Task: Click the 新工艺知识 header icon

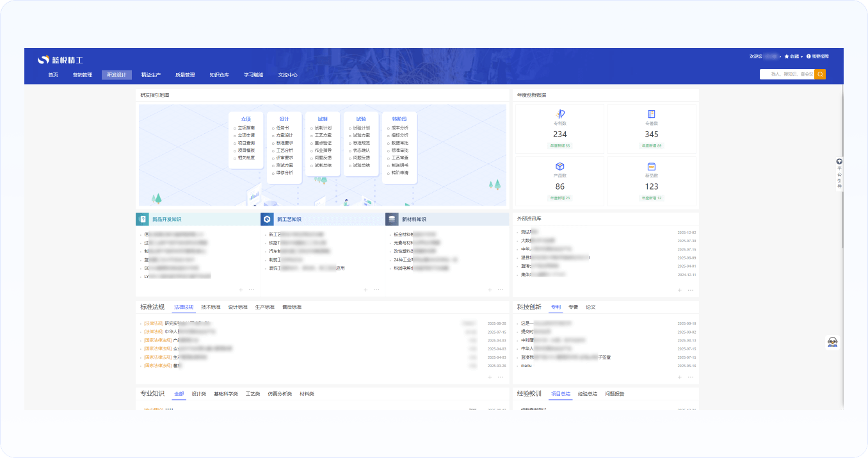Action: (267, 219)
